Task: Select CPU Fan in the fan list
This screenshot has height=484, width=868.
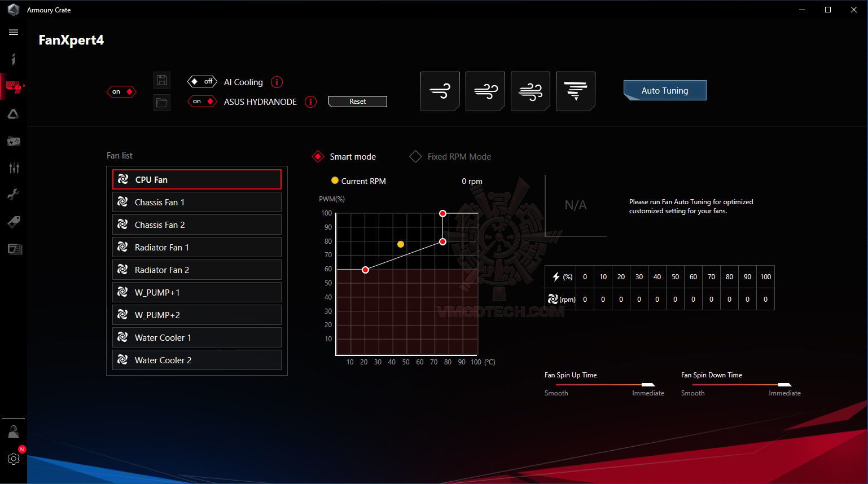Action: tap(197, 179)
